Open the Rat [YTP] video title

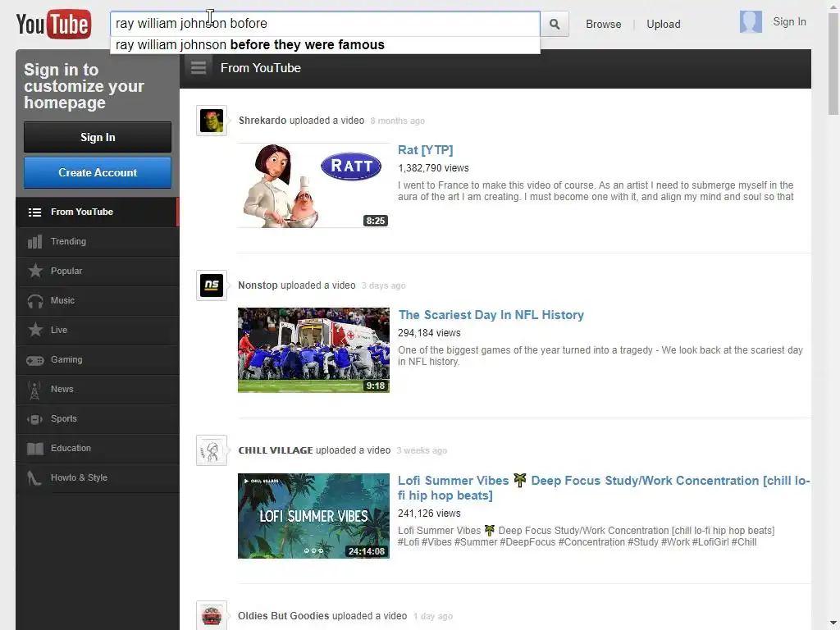click(426, 150)
